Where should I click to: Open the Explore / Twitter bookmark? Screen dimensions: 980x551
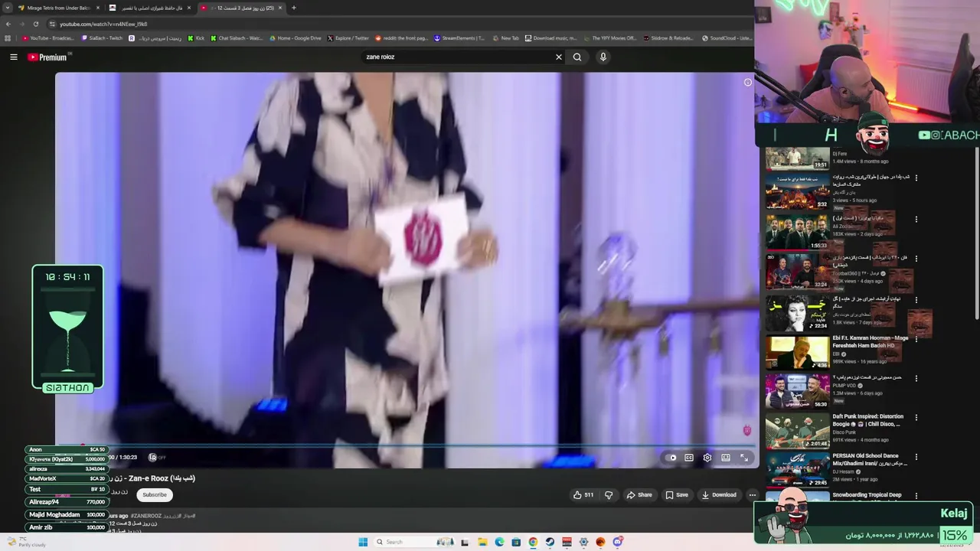[348, 37]
